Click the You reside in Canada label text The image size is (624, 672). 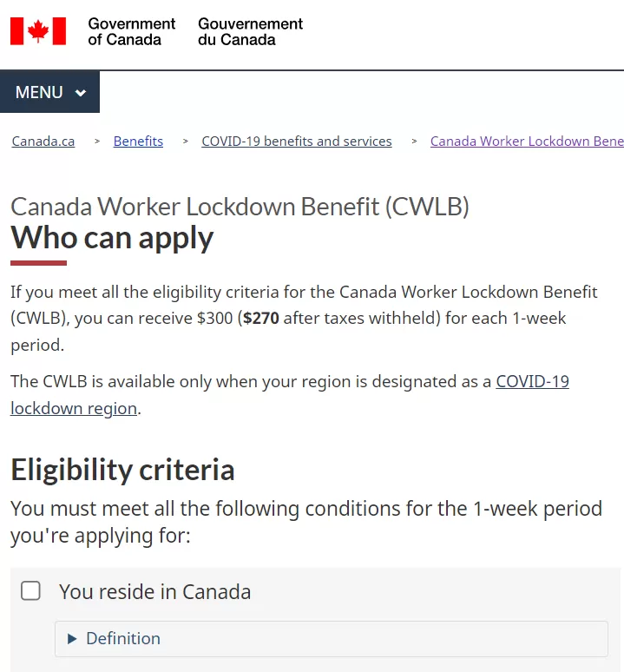[x=154, y=591]
